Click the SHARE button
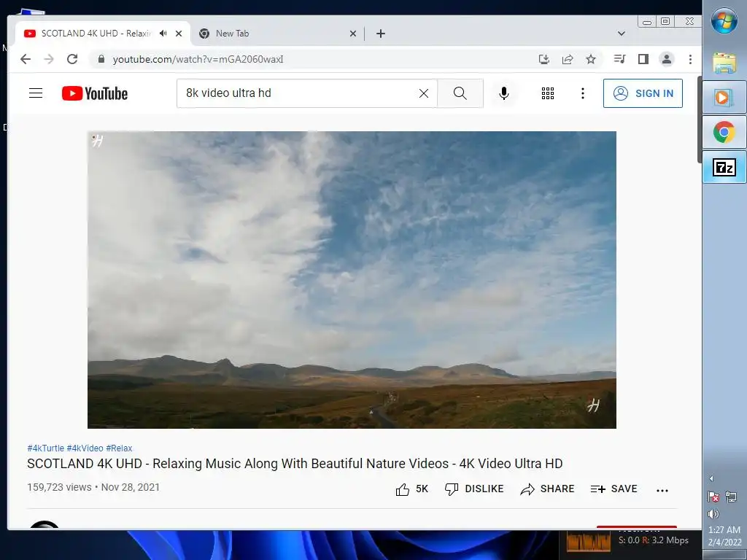Screen dimensions: 747x560 pyautogui.click(x=547, y=489)
